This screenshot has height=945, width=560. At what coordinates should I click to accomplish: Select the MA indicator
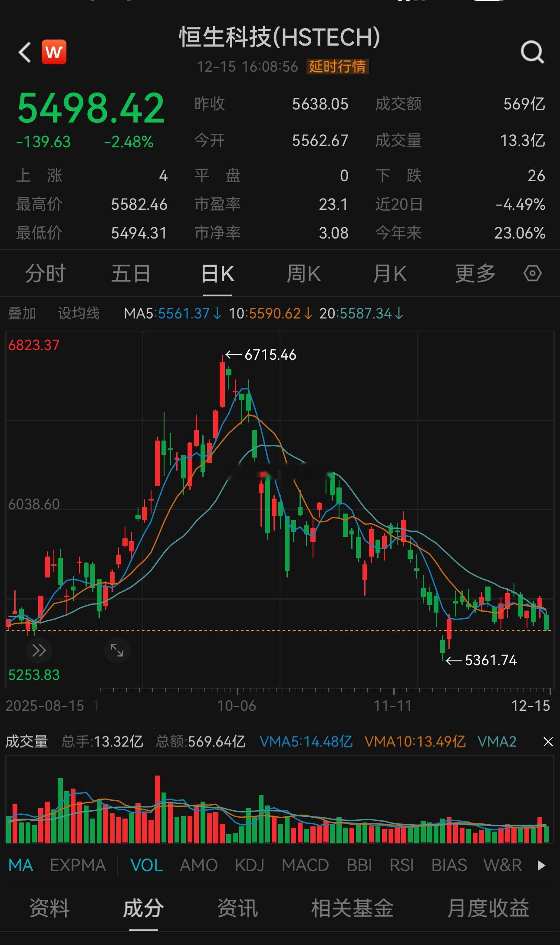(21, 865)
